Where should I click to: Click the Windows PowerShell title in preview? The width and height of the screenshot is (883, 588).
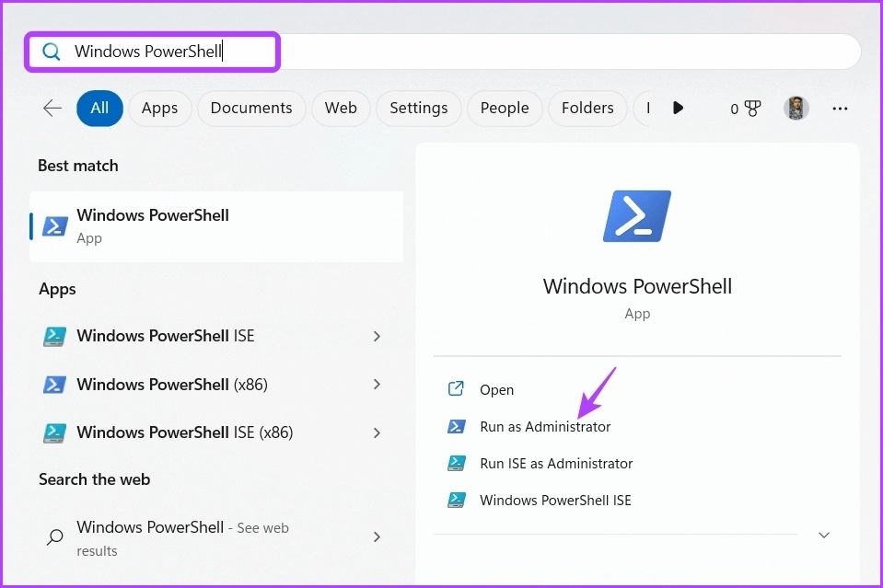click(x=637, y=286)
